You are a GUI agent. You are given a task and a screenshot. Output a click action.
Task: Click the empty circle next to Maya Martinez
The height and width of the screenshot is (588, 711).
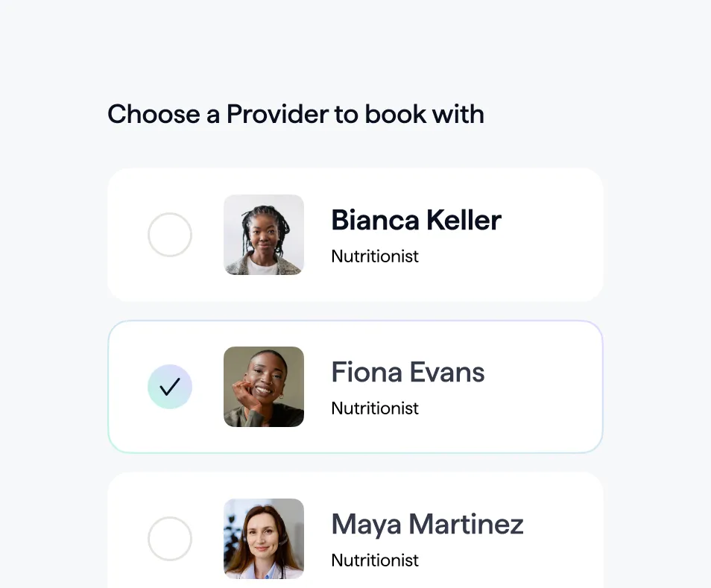pyautogui.click(x=170, y=539)
